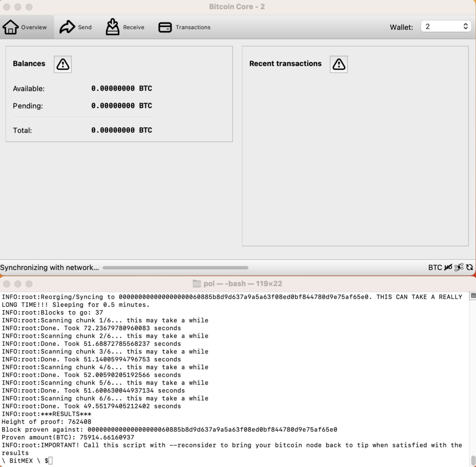Click the 'IMPORTANT! Call this script' line
Screen dimensions: 476x467
232,449
